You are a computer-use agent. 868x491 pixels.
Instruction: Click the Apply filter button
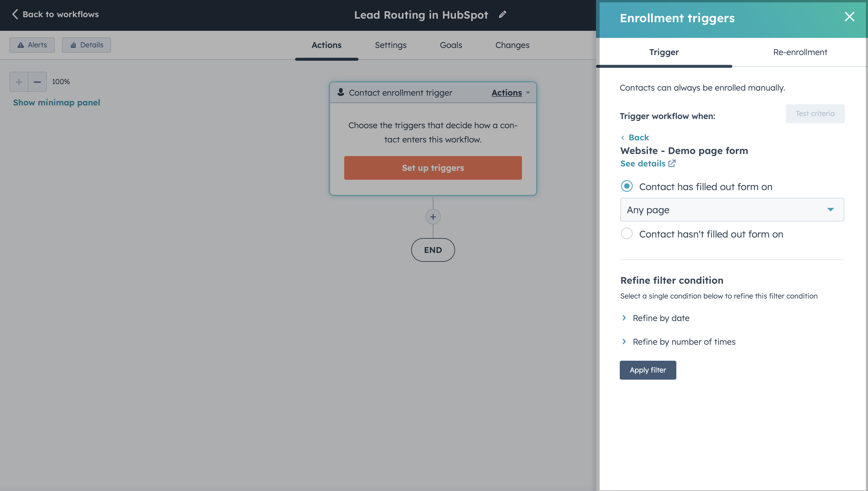point(648,370)
